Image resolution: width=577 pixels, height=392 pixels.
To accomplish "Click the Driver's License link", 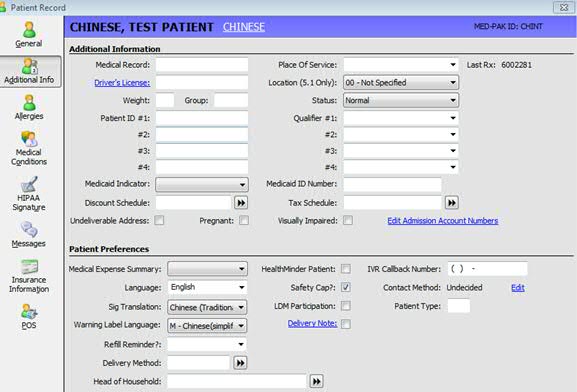I will click(x=122, y=83).
